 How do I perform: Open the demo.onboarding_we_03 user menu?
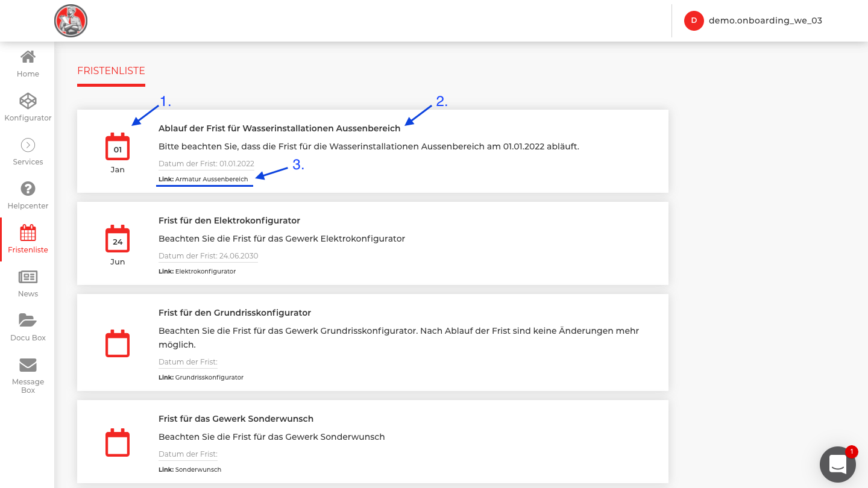pos(765,20)
